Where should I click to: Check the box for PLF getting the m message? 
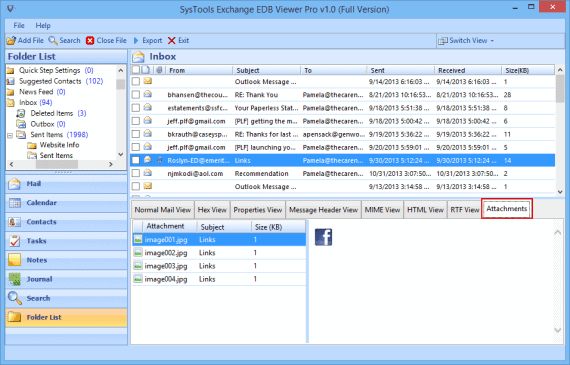[136, 121]
